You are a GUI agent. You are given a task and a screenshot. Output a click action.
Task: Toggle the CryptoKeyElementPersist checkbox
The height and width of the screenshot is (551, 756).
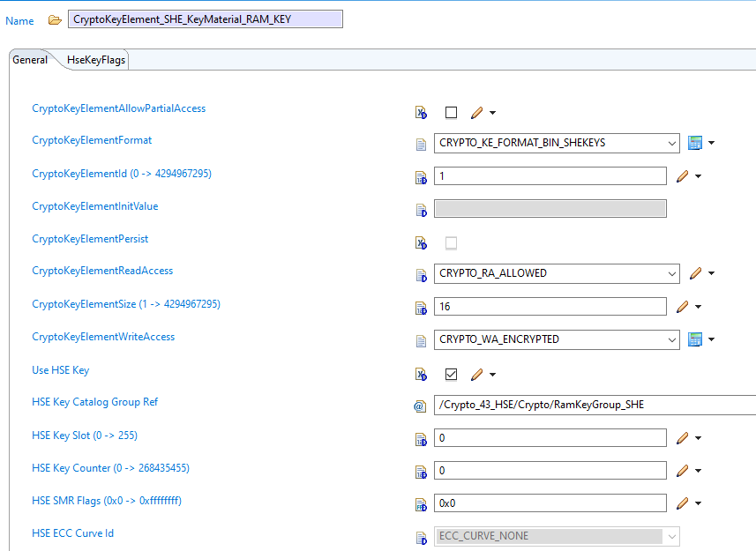click(x=451, y=242)
